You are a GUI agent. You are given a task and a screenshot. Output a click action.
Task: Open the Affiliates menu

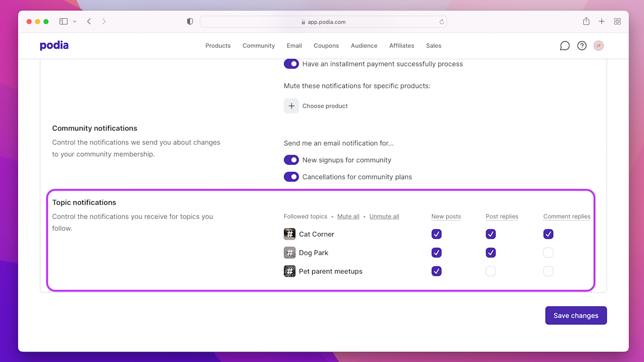[402, 46]
